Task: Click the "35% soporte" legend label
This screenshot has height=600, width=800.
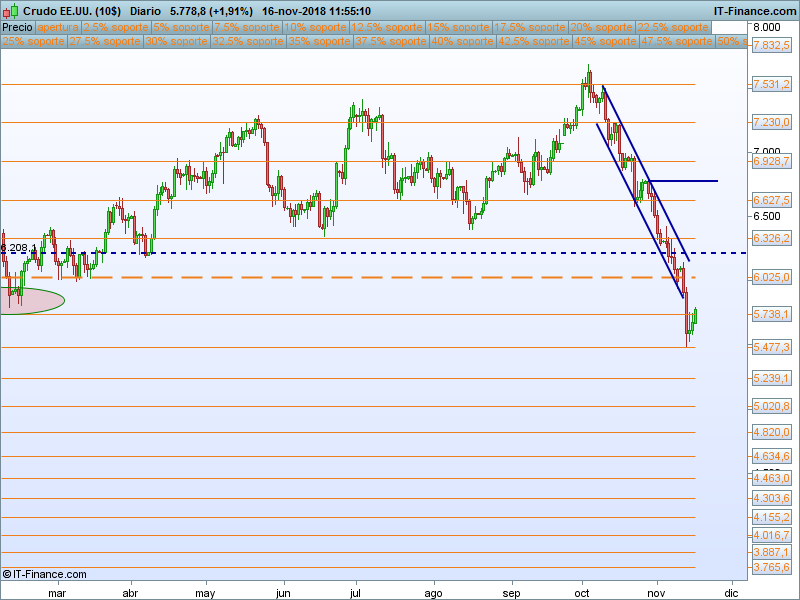Action: pyautogui.click(x=319, y=42)
